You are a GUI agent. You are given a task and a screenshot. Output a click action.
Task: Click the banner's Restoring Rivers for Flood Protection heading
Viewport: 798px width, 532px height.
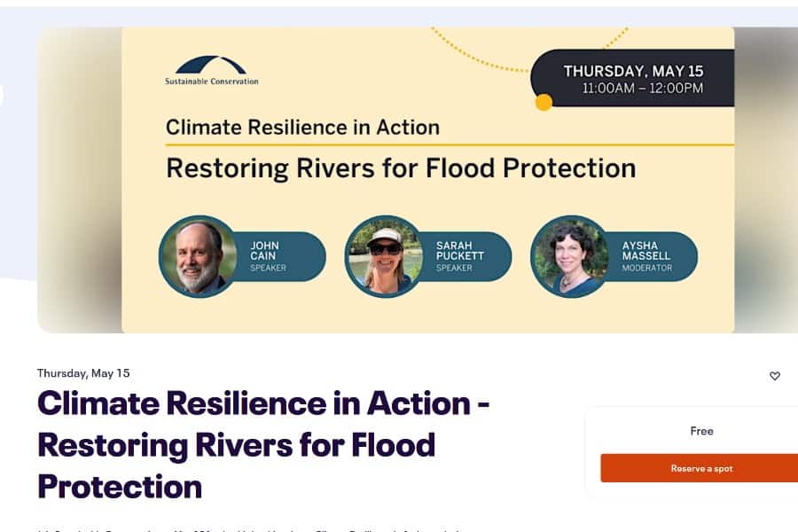click(401, 168)
